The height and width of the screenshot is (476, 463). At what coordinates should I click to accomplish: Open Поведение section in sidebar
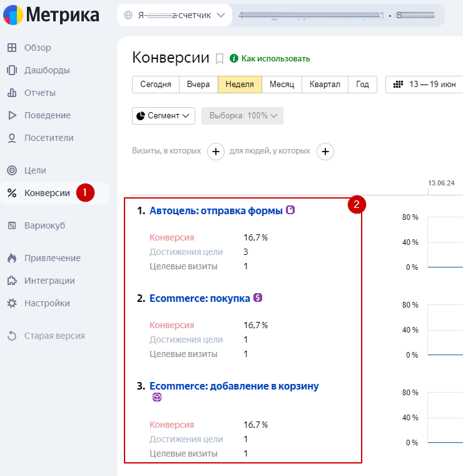point(47,115)
